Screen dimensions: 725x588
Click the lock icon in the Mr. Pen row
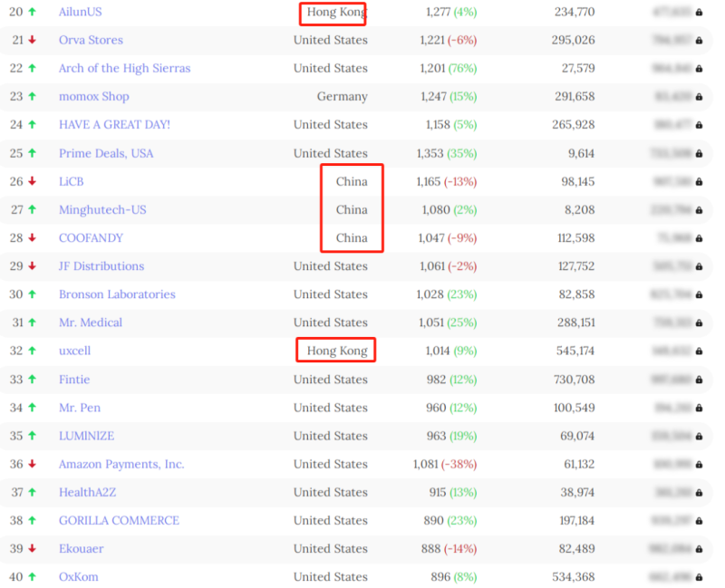click(699, 408)
